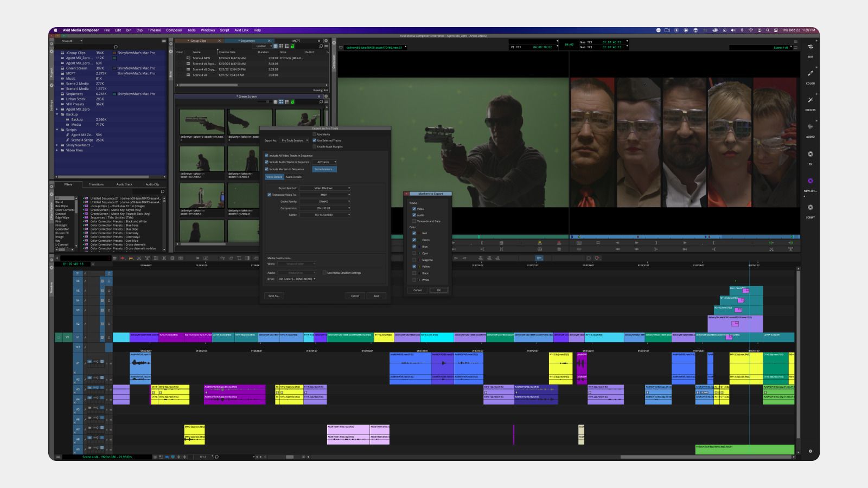Open the Codec Family dropdown showing DNxHD
Image resolution: width=868 pixels, height=488 pixels.
[x=323, y=202]
